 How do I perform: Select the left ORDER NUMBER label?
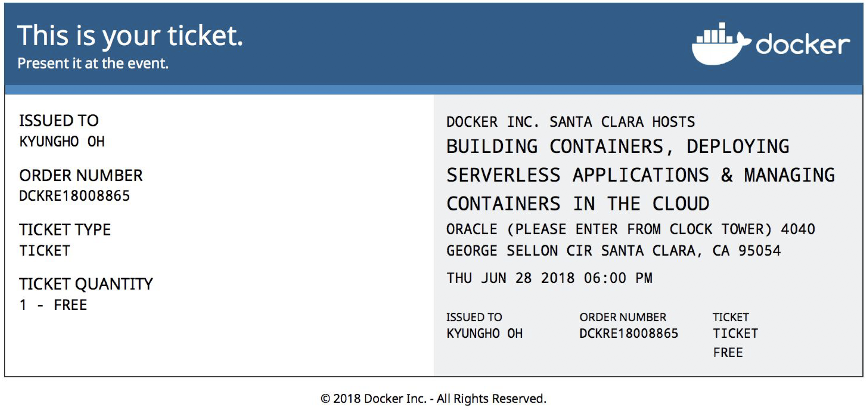81,176
